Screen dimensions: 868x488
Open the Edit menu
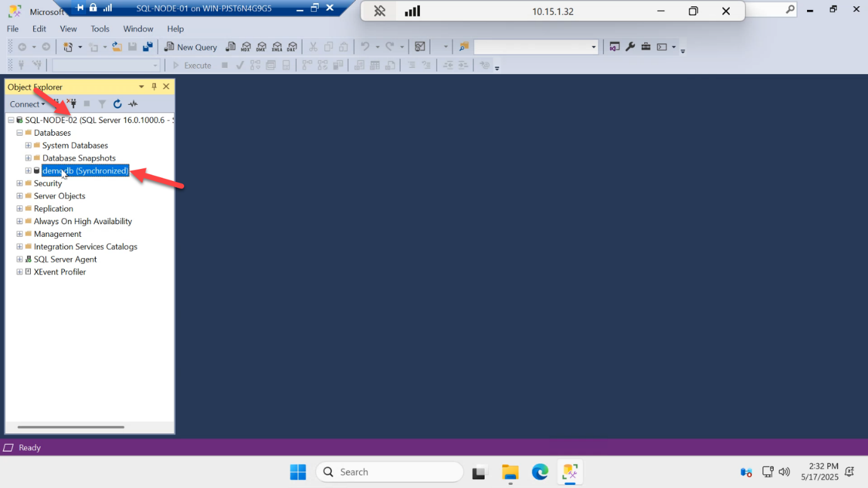(39, 29)
